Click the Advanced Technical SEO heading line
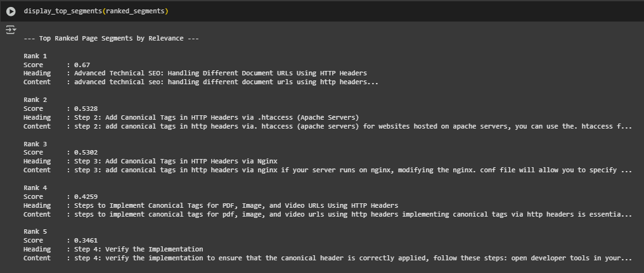 pyautogui.click(x=220, y=73)
